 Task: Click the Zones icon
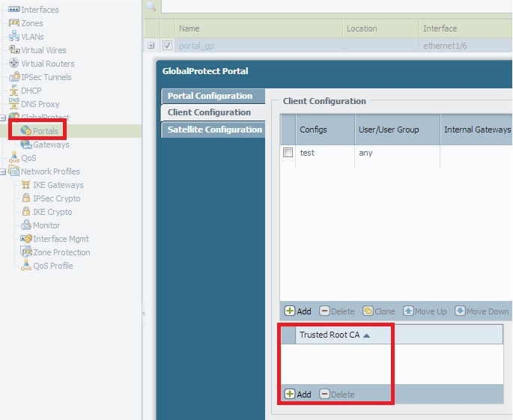coord(13,23)
